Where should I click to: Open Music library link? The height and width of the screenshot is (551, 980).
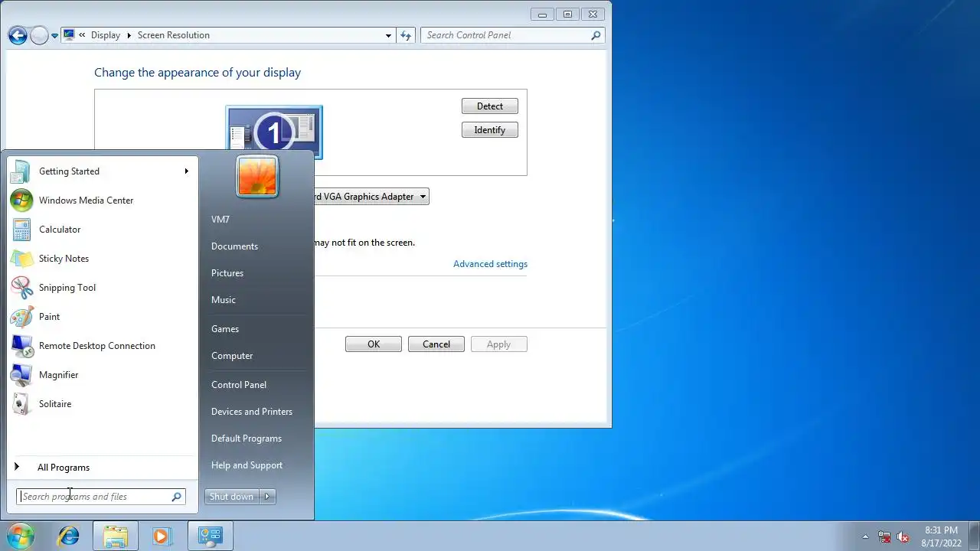pyautogui.click(x=224, y=300)
